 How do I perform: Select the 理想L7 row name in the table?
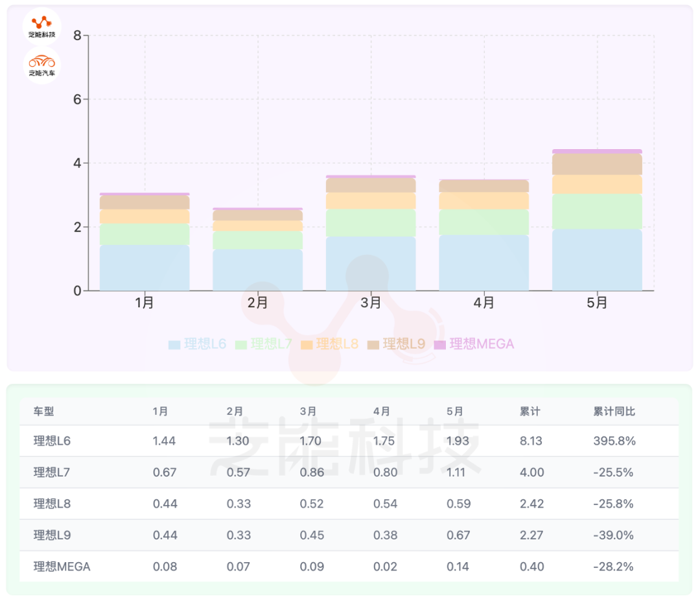tap(52, 472)
